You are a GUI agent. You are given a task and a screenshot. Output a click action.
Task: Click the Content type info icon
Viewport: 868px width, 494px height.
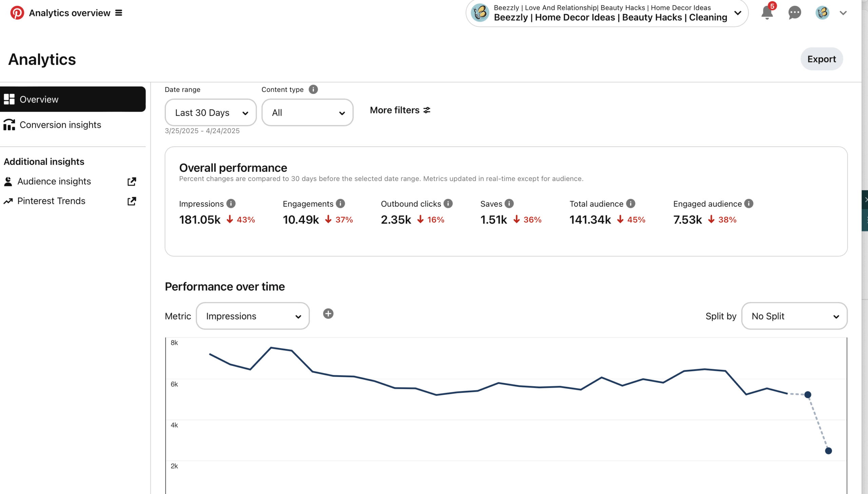(x=313, y=89)
